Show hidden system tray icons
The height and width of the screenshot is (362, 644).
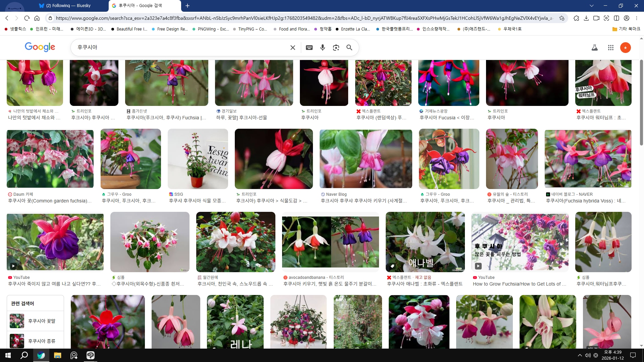pos(580,355)
